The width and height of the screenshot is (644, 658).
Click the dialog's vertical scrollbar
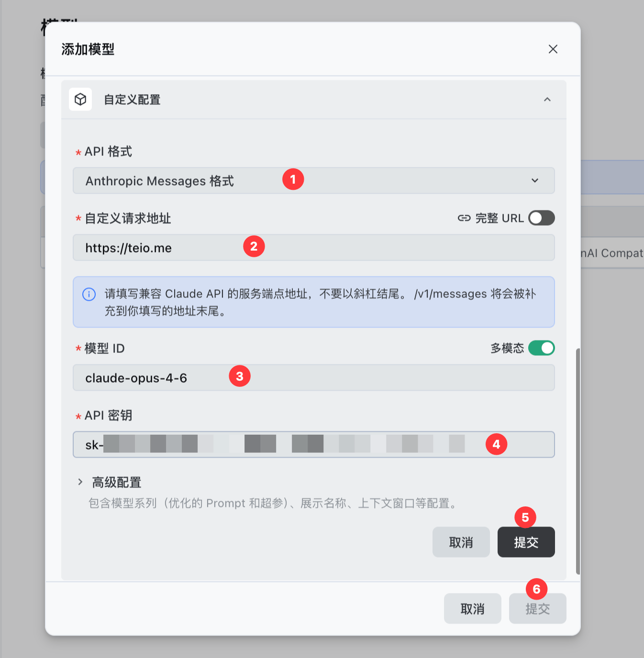(578, 461)
